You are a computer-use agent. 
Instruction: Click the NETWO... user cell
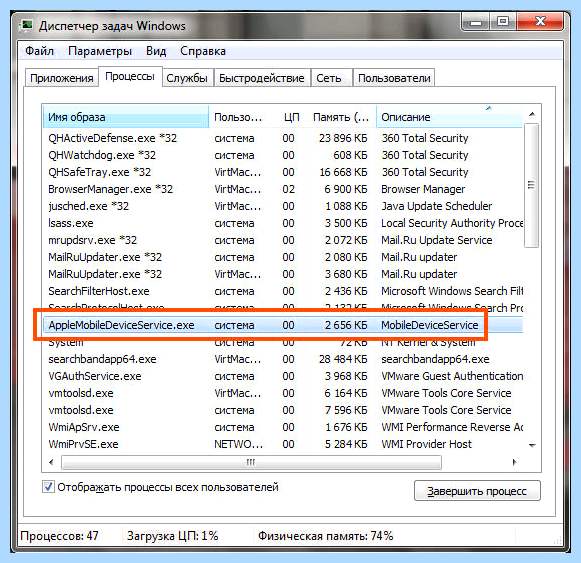238,444
